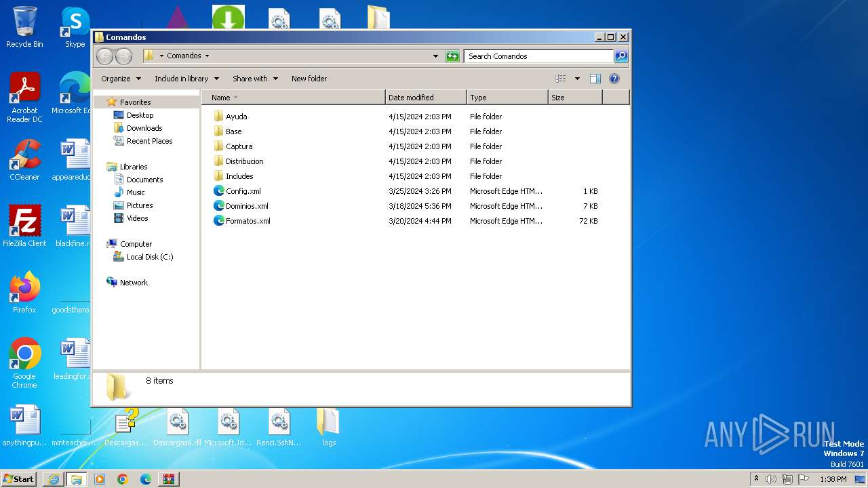Open Include in library dropdown
This screenshot has height=488, width=868.
coord(186,79)
